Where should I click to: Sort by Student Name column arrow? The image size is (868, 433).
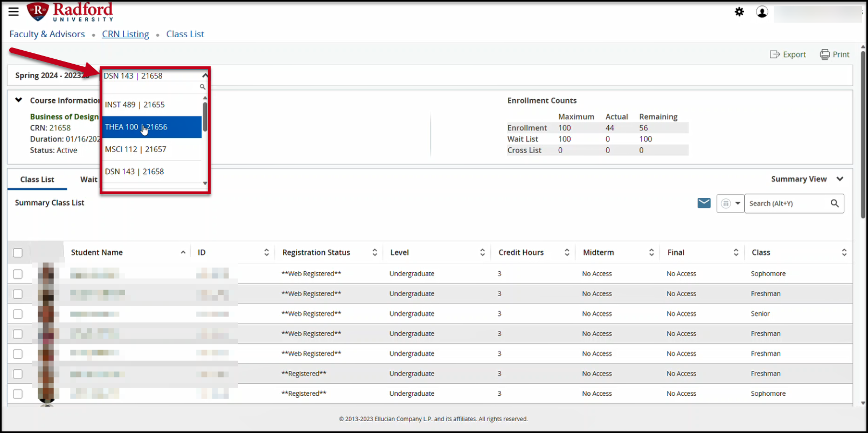pyautogui.click(x=183, y=252)
